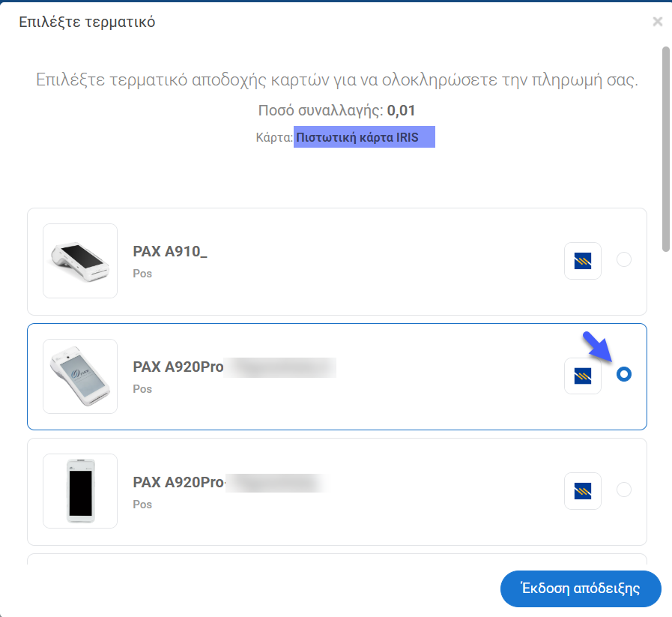The width and height of the screenshot is (672, 617).
Task: Click the selected PAX A920Pro device image
Action: 80,376
